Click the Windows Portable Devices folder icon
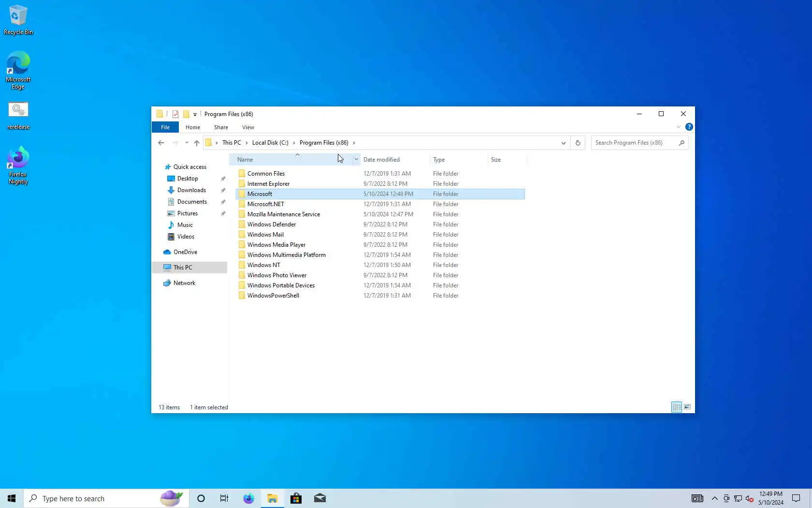 (x=242, y=285)
